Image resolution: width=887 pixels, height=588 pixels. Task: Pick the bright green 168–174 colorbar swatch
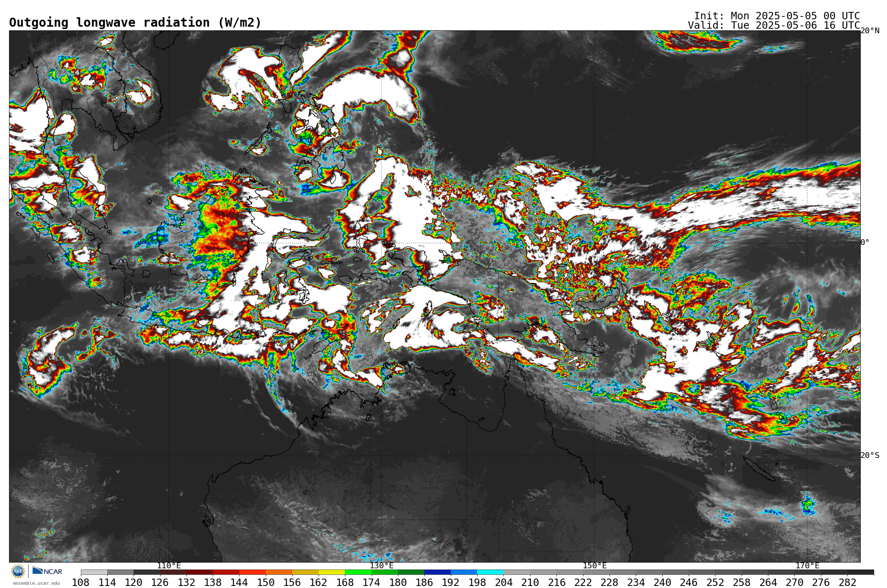tap(358, 572)
